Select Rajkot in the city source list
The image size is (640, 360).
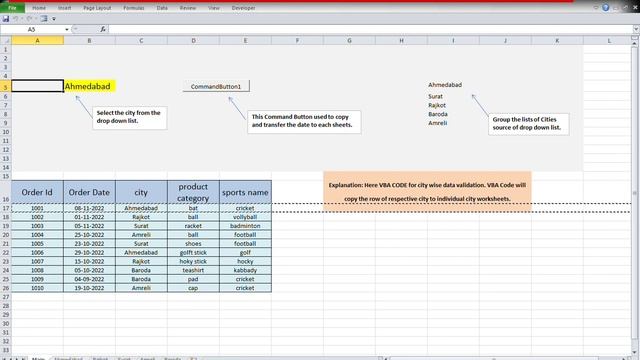pos(437,105)
